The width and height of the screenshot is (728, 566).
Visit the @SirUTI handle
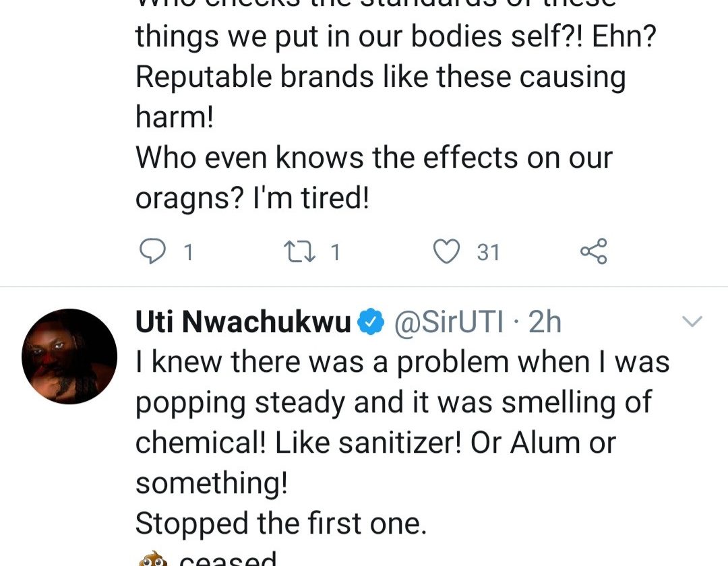pos(448,323)
